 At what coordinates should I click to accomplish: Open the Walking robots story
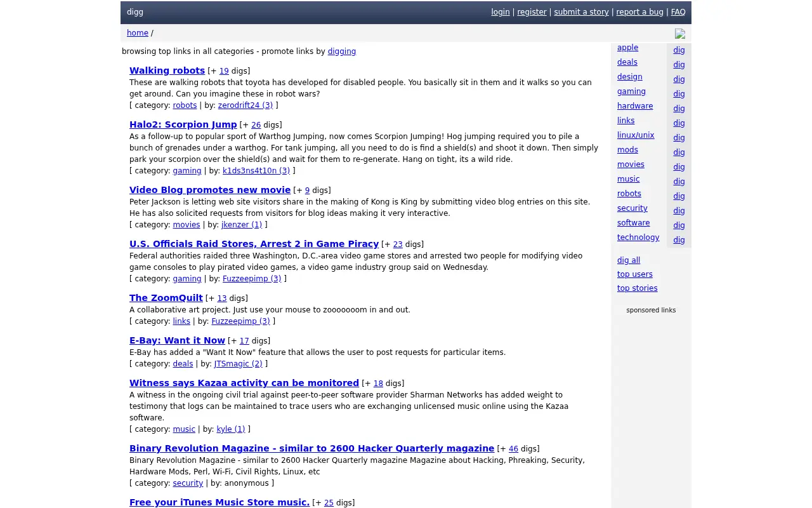click(x=167, y=70)
